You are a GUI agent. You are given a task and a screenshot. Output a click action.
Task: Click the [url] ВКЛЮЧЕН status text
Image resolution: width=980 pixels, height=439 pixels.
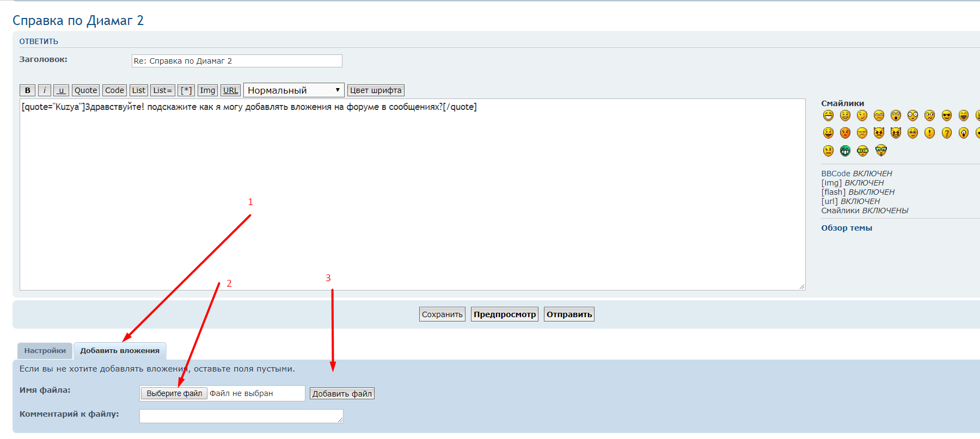(x=850, y=201)
